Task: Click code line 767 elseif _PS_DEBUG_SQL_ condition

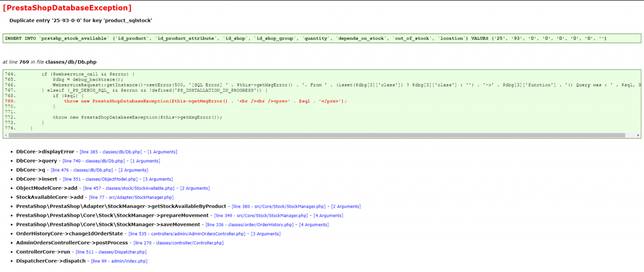Action: (x=155, y=90)
